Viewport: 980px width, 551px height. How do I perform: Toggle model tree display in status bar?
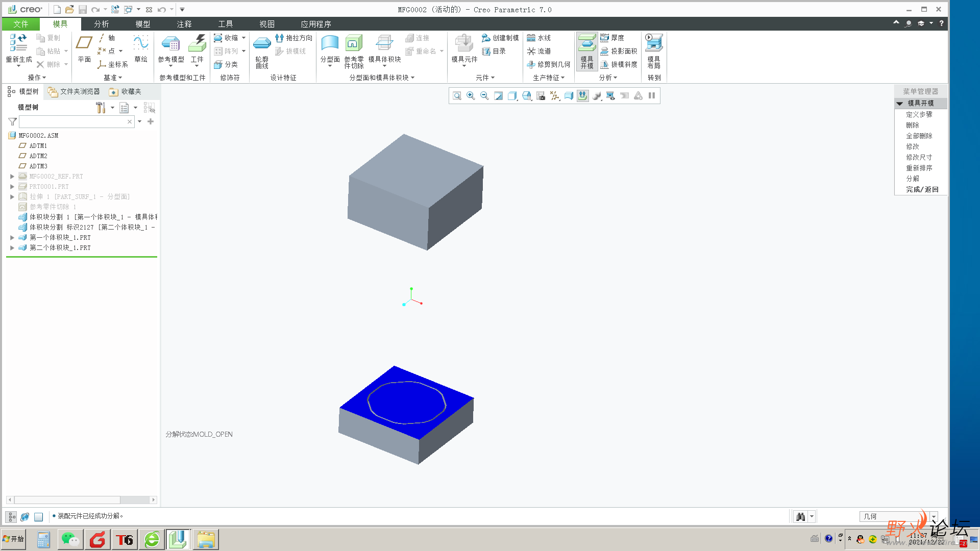[x=12, y=517]
